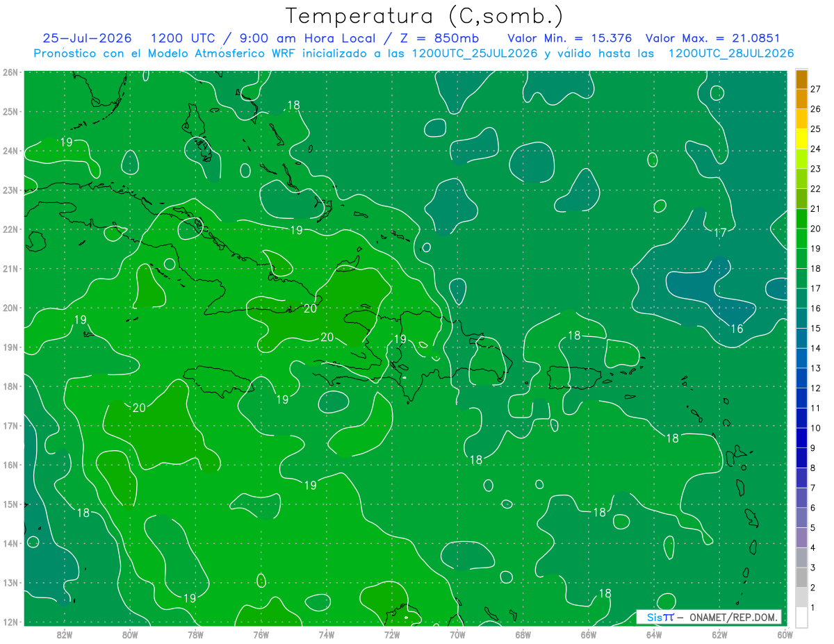
Task: Click the latitude axis label '16N'
Action: click(10, 465)
